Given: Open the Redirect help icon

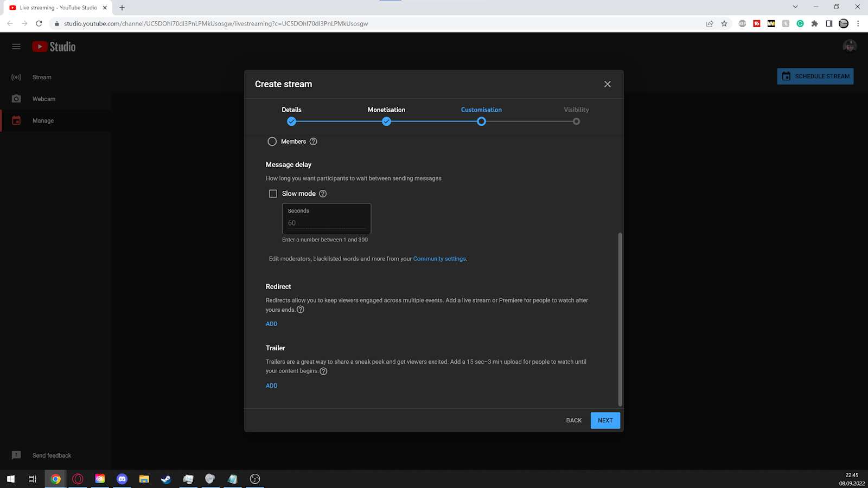Looking at the screenshot, I should tap(301, 310).
